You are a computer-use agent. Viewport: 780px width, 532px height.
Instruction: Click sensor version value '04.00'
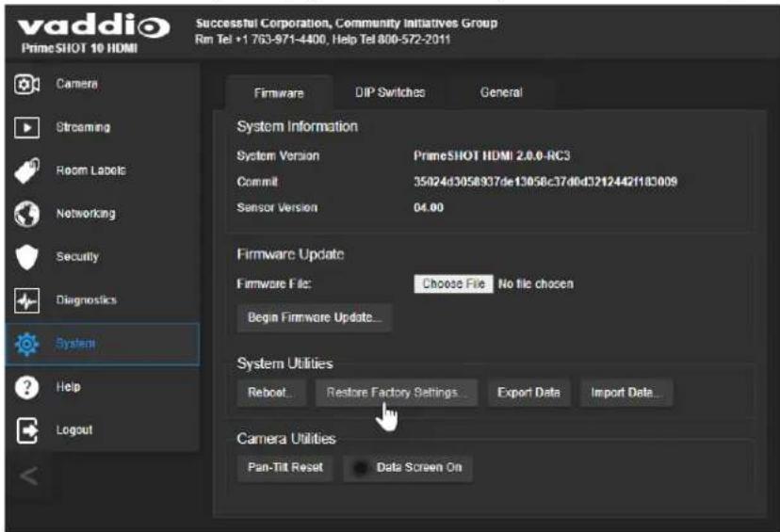pos(429,207)
